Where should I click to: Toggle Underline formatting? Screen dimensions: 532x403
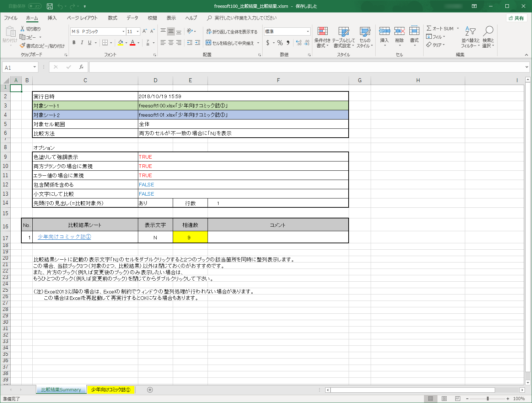pos(90,43)
